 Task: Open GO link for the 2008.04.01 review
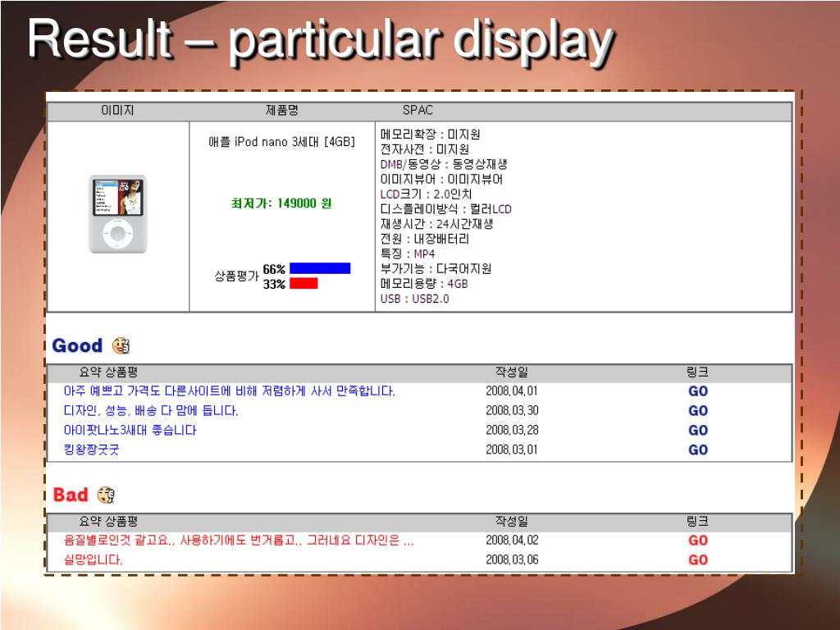point(698,391)
